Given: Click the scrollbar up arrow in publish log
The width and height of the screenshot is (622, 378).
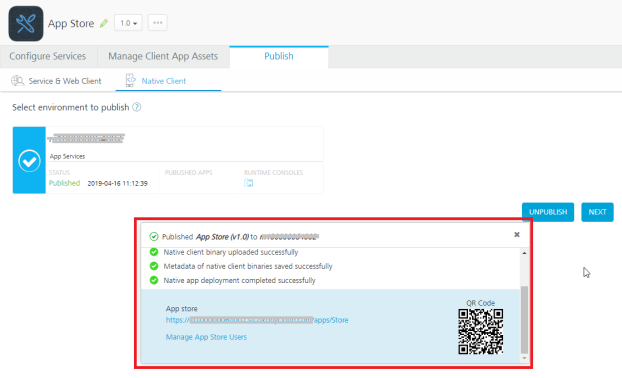Looking at the screenshot, I should click(524, 253).
